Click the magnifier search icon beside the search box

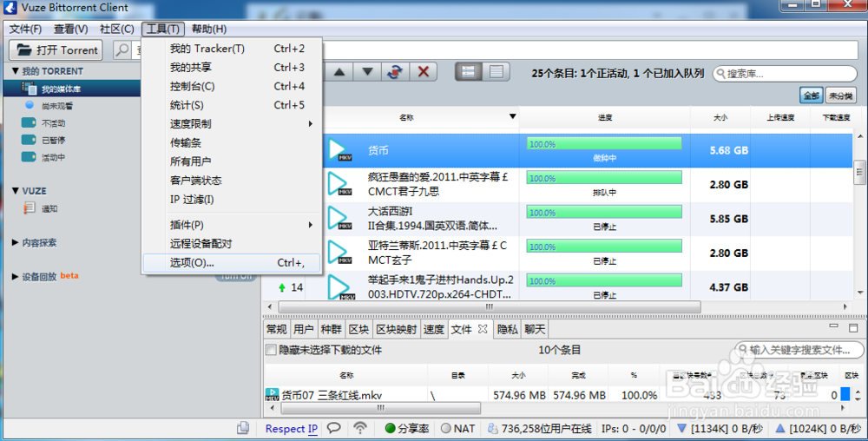pos(122,49)
